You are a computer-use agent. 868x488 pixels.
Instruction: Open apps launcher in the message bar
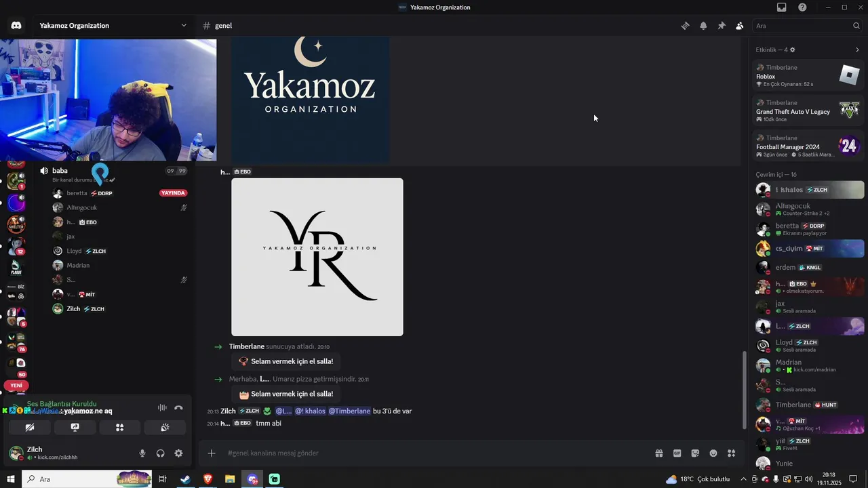(x=731, y=453)
